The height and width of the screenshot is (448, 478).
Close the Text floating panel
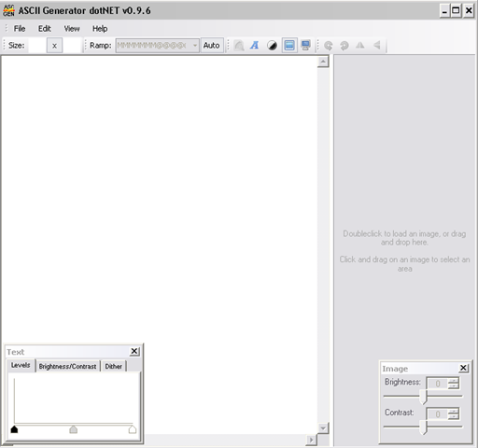[x=134, y=352]
